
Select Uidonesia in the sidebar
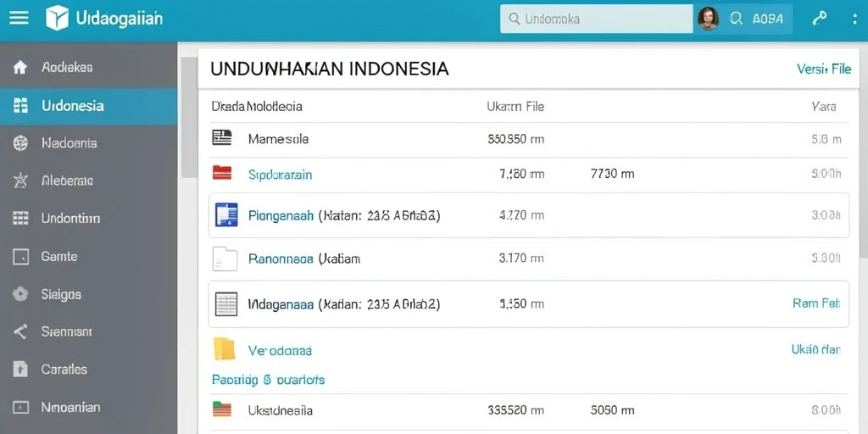(x=88, y=106)
